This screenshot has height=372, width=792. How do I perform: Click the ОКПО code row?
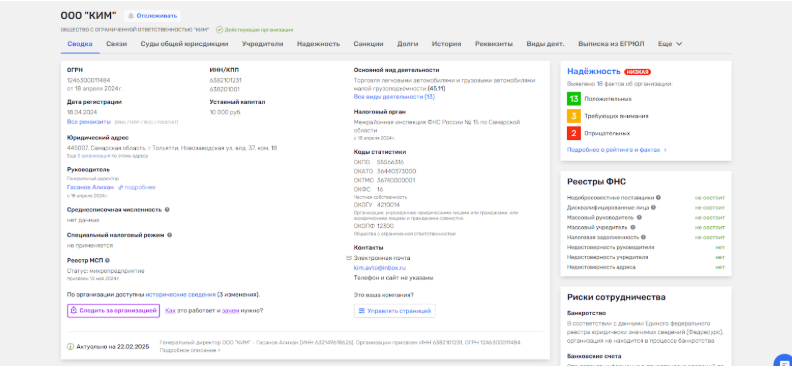coord(379,162)
